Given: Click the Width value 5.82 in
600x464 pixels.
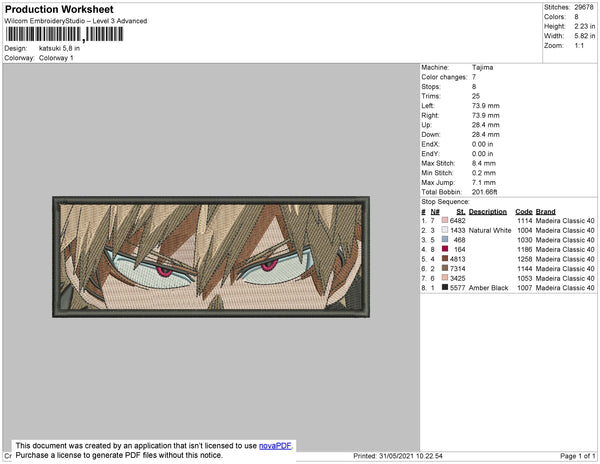Looking at the screenshot, I should coord(585,36).
